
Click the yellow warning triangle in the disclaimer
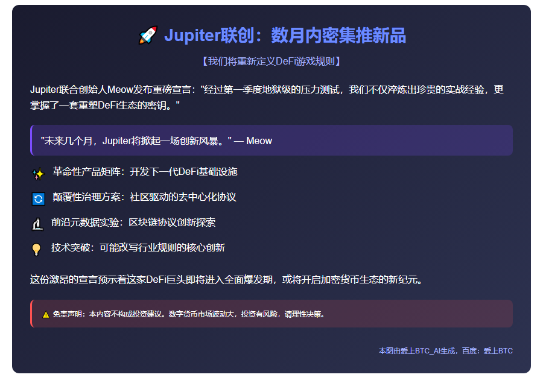46,314
